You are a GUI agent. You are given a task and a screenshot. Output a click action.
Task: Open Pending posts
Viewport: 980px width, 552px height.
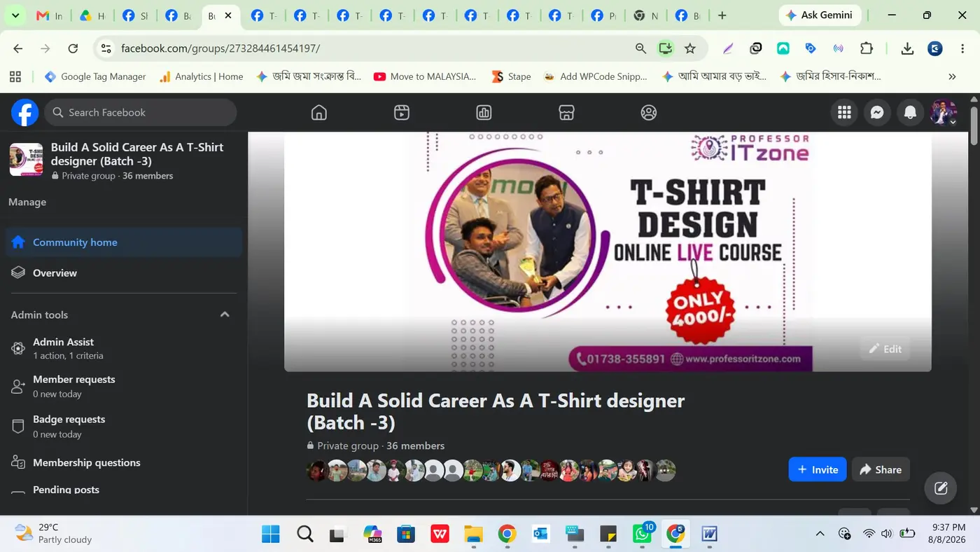[124, 490]
